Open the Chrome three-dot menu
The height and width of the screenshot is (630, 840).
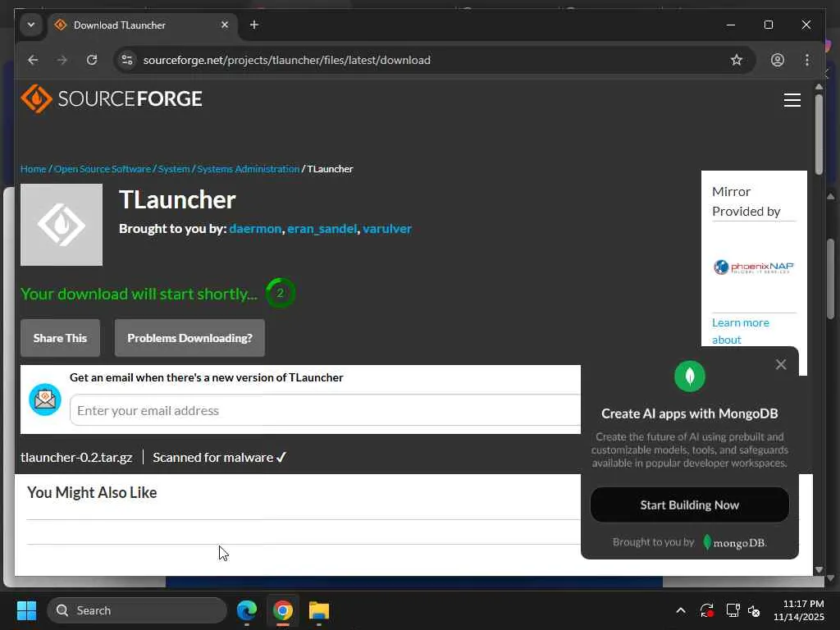click(x=807, y=60)
